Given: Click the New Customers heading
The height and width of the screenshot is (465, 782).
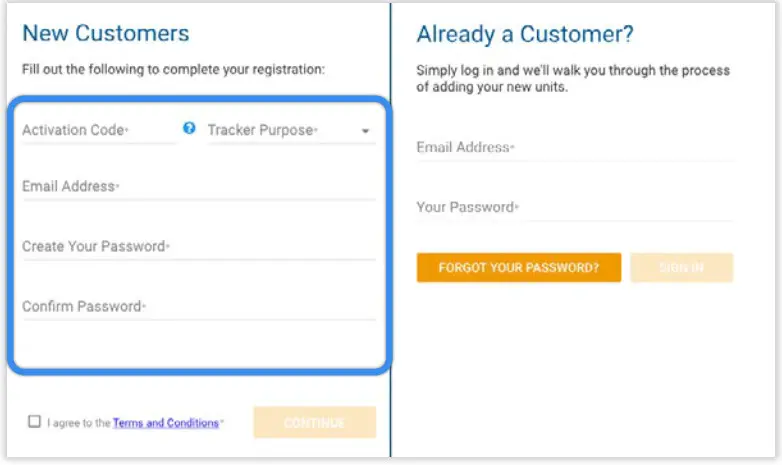Looking at the screenshot, I should (105, 33).
